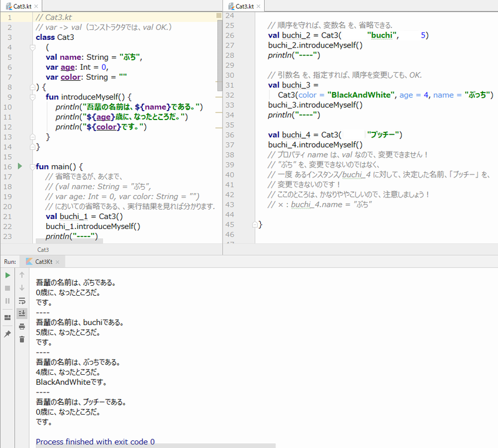Click line number 30 in right editor gutter
The height and width of the screenshot is (448, 498).
tap(230, 75)
